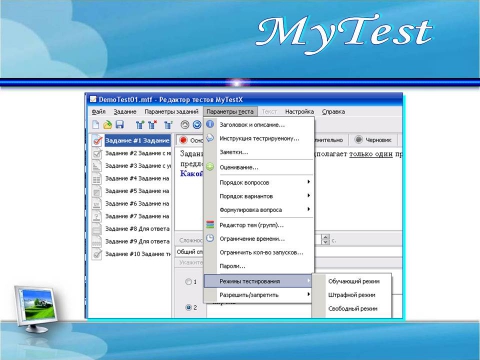Switch to the Черновик tab
This screenshot has width=480, height=360.
pyautogui.click(x=373, y=140)
